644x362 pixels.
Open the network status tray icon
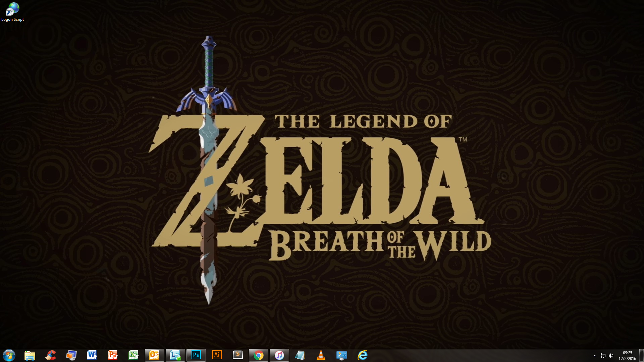603,356
